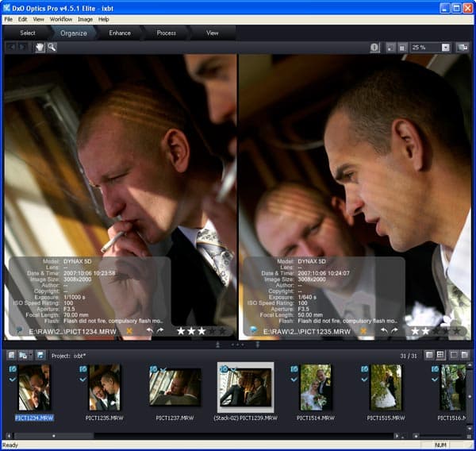Screen dimensions: 476x451
Task: Toggle the checkmark on PICT1234.MRW thumbnail
Action: (13, 380)
